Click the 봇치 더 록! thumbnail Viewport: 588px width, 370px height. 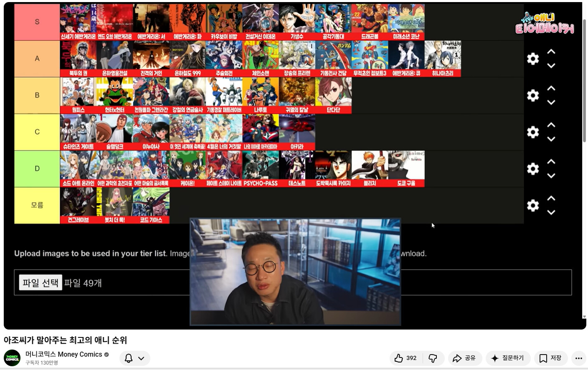point(115,206)
